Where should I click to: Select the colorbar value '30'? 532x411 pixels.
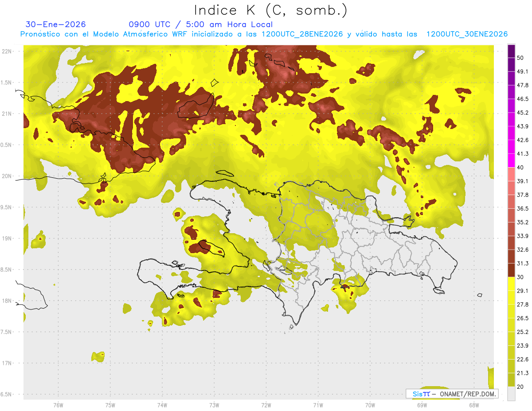[x=520, y=277]
